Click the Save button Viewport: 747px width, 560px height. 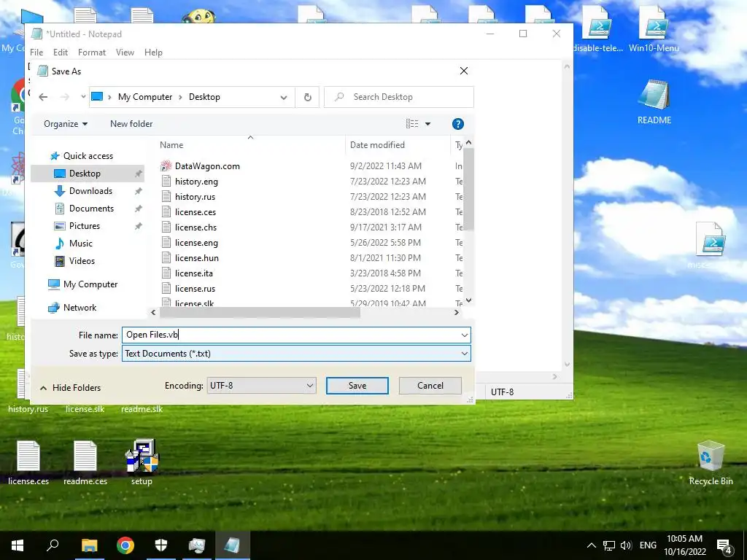(x=357, y=386)
